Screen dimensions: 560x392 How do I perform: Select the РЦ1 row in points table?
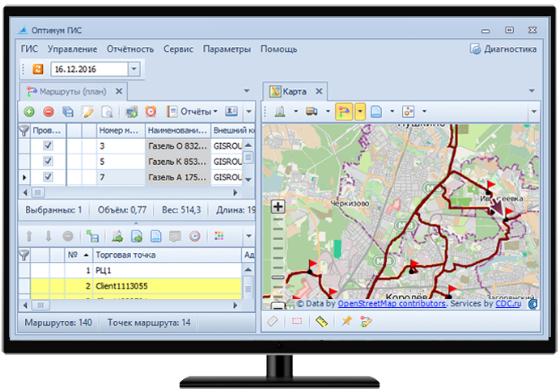pos(136,271)
